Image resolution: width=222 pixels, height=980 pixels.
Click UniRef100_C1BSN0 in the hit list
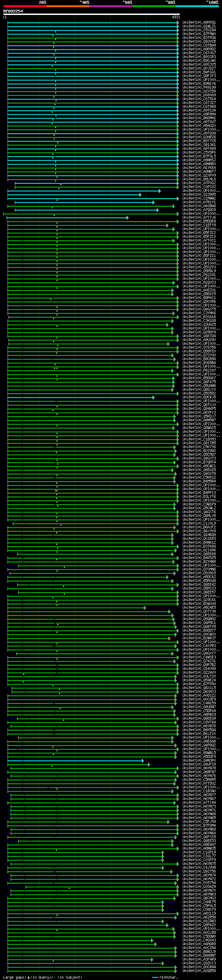click(199, 791)
